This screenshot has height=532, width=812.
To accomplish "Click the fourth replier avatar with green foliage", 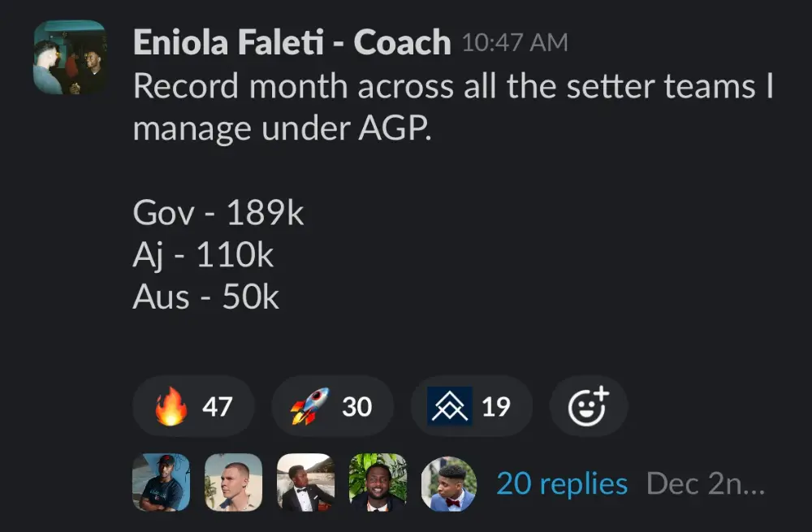I will point(378,482).
